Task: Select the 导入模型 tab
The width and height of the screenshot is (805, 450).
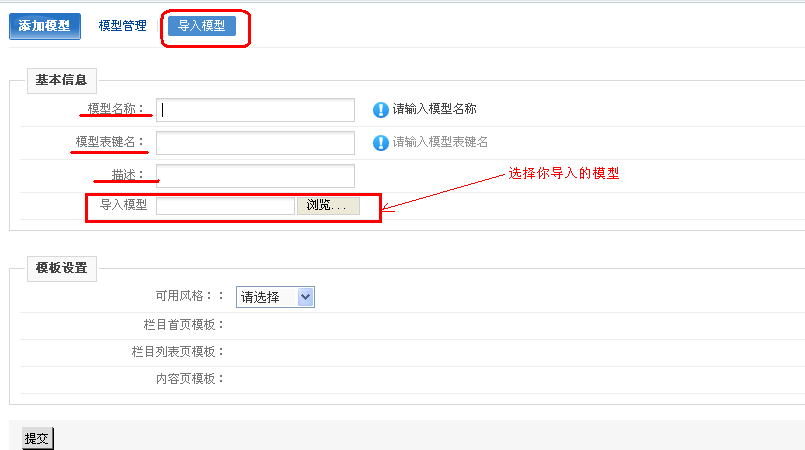Action: (x=202, y=26)
